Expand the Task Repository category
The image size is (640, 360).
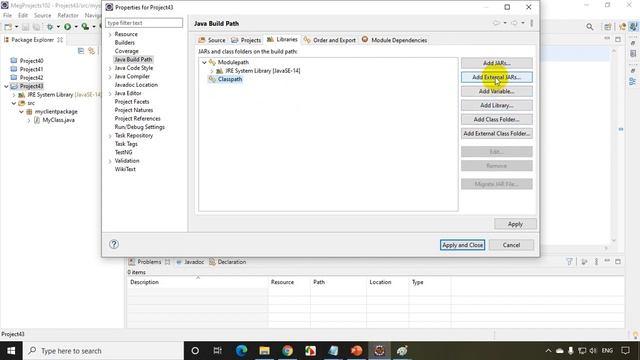coord(110,136)
